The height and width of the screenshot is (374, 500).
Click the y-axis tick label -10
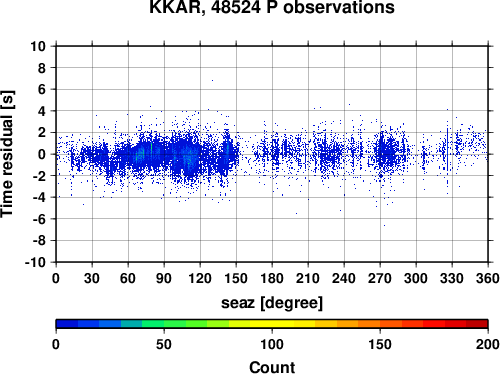(x=35, y=262)
